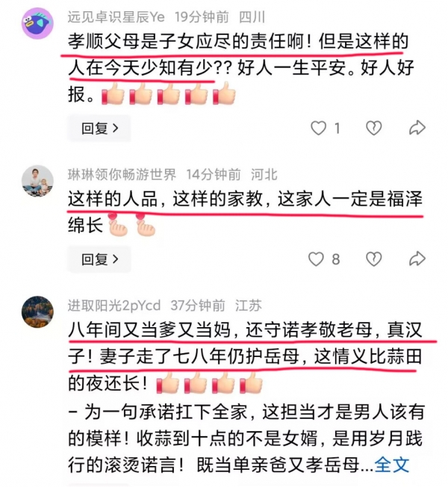Viewport: 448px width, 487px height.
Task: Open username 远见卓识星辰Ye
Action: click(x=116, y=16)
